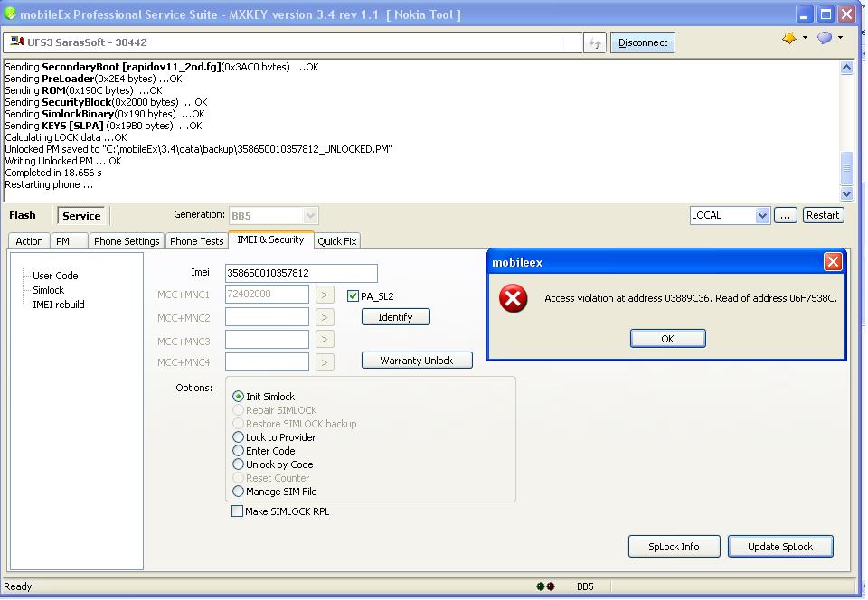Switch to the Flash section

coord(22,215)
